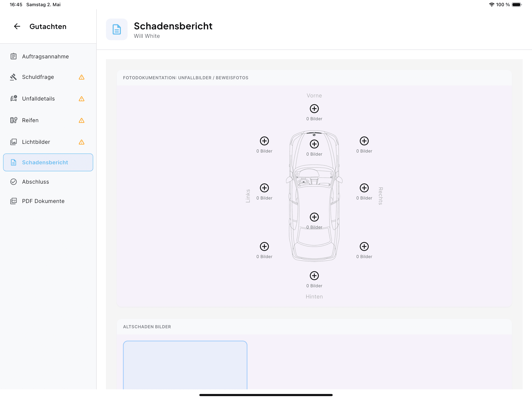Click the Auftragsannahme clipboard icon
Image resolution: width=532 pixels, height=399 pixels.
coord(14,56)
